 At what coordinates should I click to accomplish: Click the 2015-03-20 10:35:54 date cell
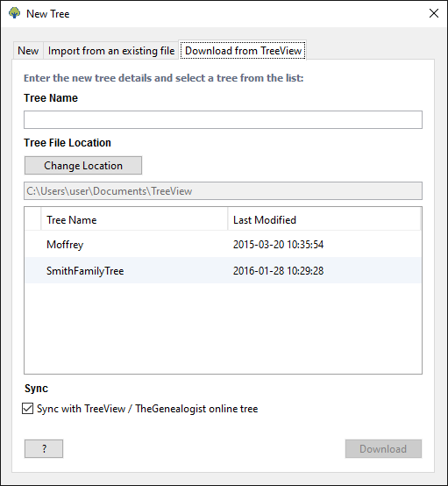click(x=278, y=245)
